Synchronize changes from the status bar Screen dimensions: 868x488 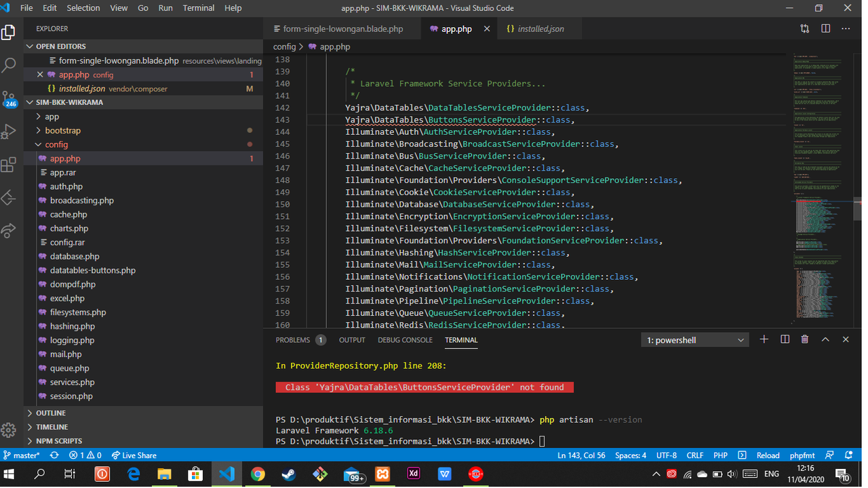pyautogui.click(x=54, y=455)
